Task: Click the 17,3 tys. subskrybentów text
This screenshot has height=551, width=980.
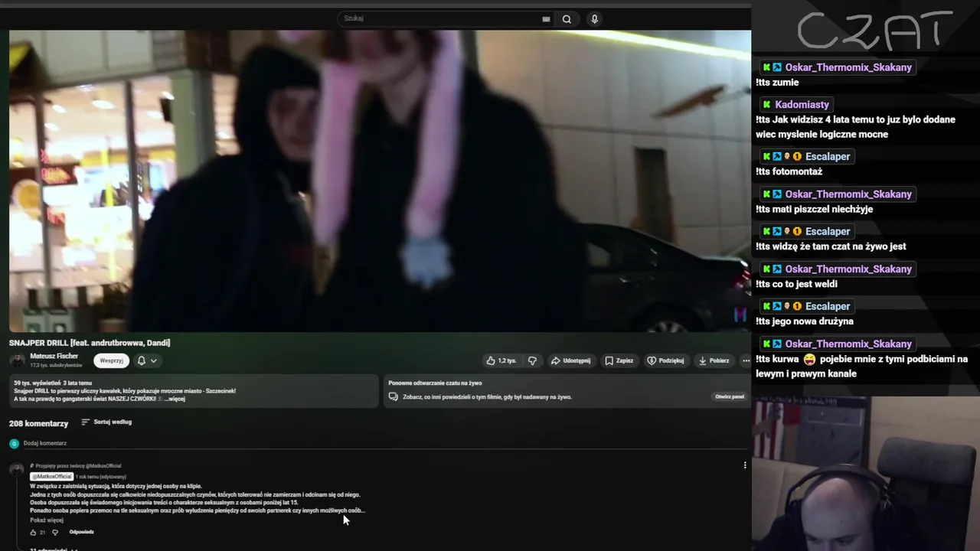Action: [x=56, y=366]
